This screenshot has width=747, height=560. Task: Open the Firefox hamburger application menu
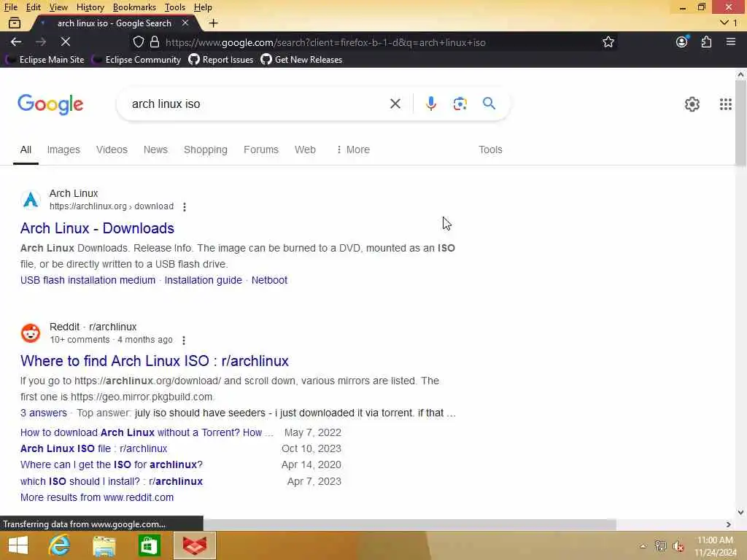click(x=731, y=42)
